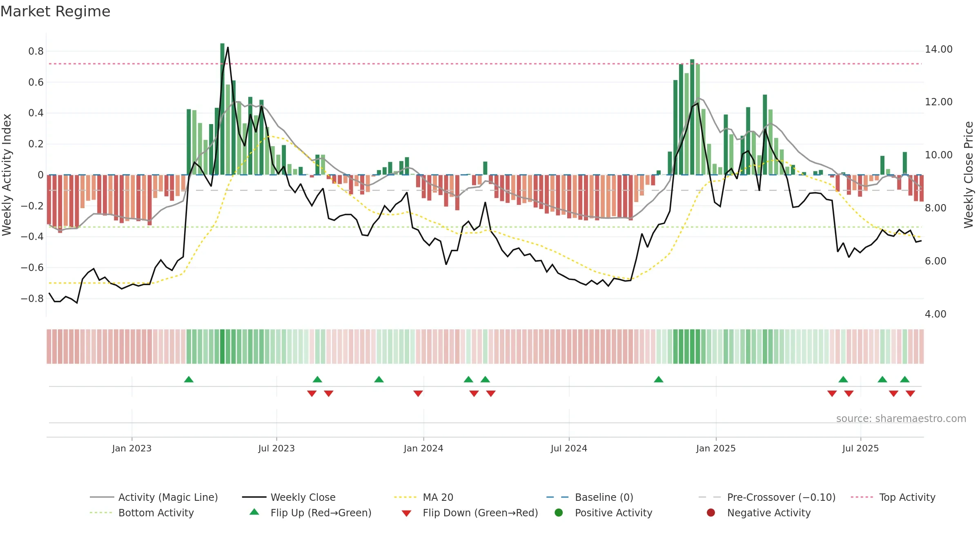Click the Positive Activity legend label

tap(613, 513)
